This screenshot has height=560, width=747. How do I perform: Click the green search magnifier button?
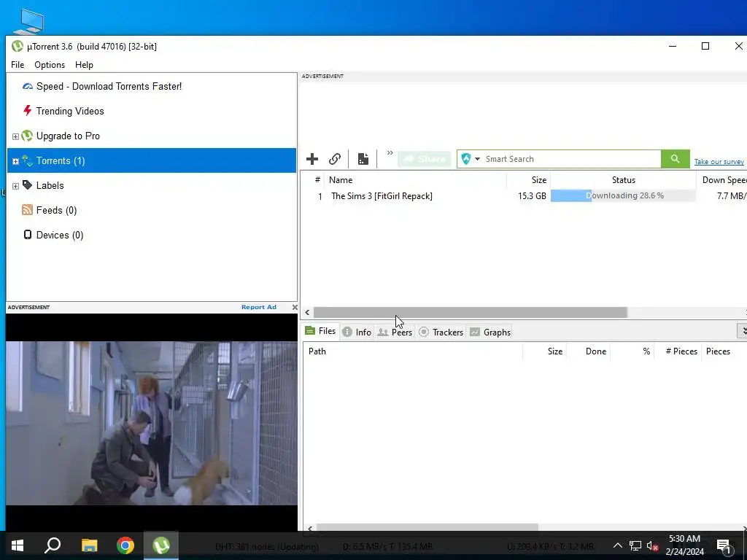click(675, 159)
